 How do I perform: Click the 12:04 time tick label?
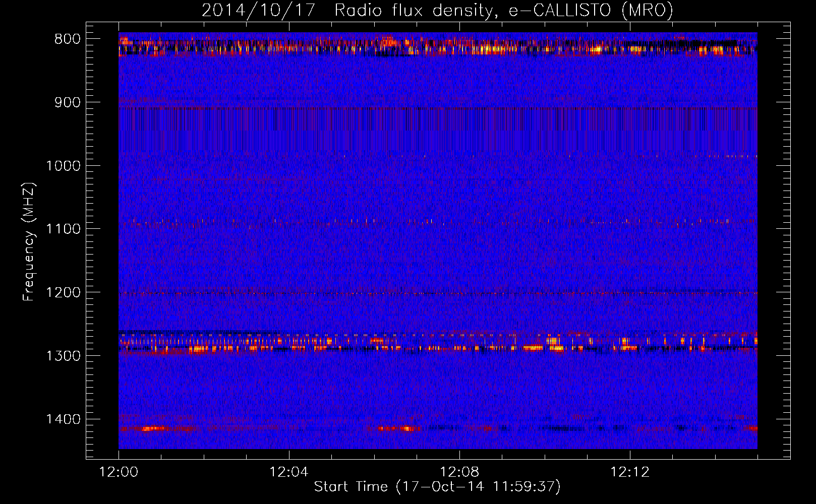click(289, 472)
